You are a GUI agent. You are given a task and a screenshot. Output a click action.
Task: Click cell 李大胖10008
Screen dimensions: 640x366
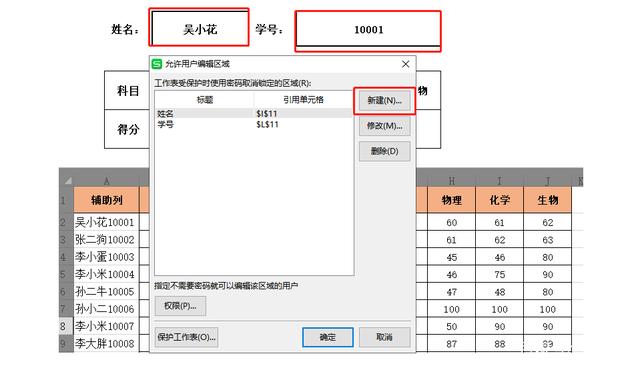click(107, 344)
